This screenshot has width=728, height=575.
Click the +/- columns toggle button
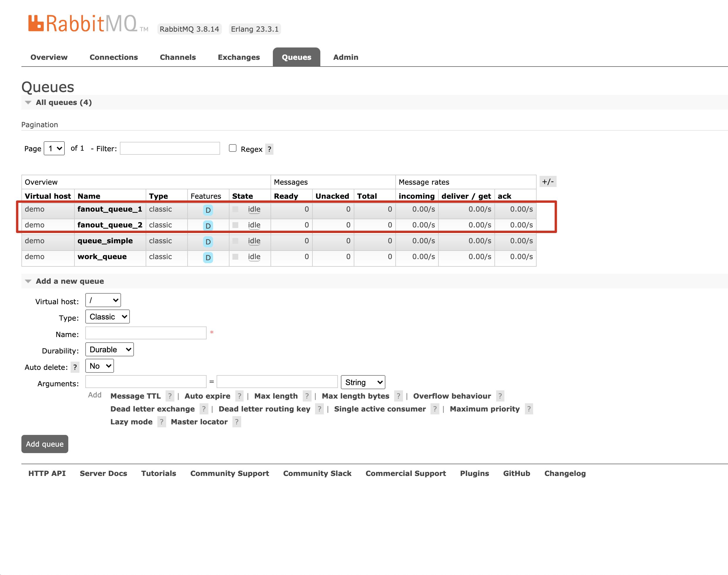tap(547, 182)
